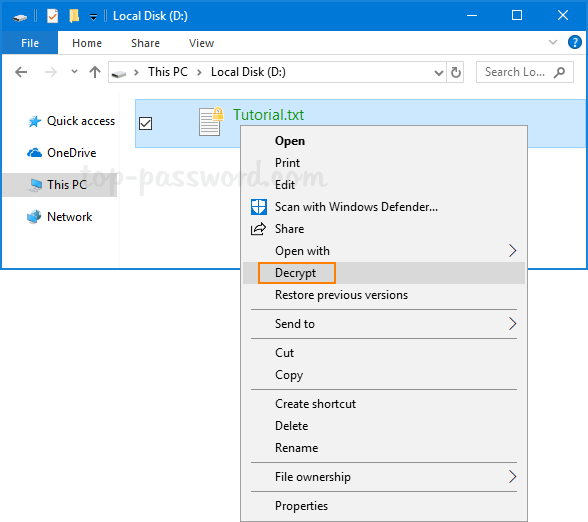Click the Back navigation arrow
This screenshot has height=522, width=588.
(x=21, y=72)
